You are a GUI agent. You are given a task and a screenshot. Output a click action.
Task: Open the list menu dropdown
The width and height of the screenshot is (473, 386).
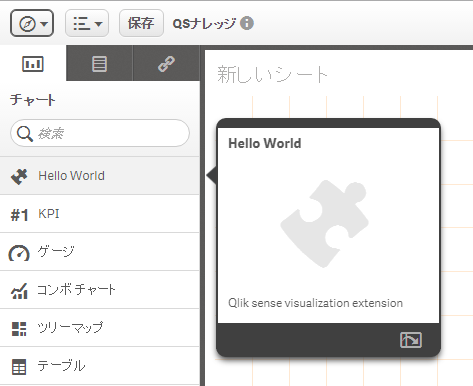(x=87, y=23)
